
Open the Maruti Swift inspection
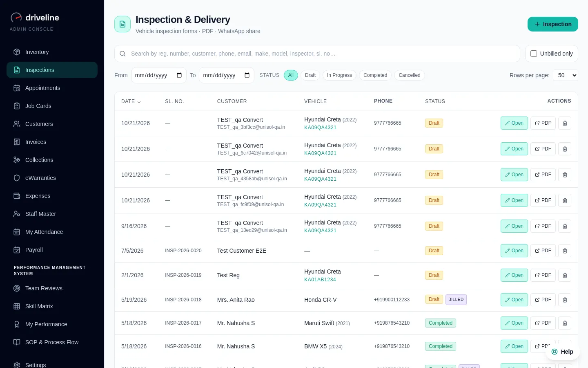[514, 323]
